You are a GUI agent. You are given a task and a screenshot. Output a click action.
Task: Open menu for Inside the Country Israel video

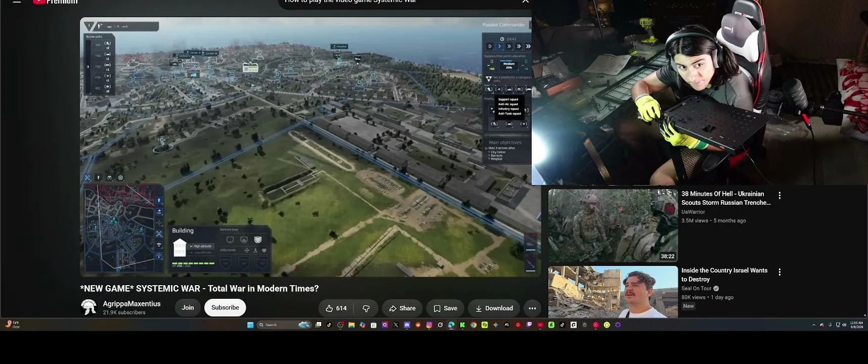click(779, 272)
